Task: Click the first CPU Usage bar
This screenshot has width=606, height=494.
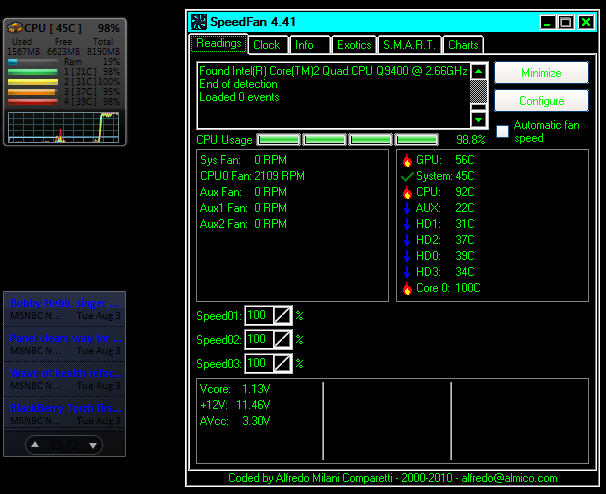Action: coord(278,140)
